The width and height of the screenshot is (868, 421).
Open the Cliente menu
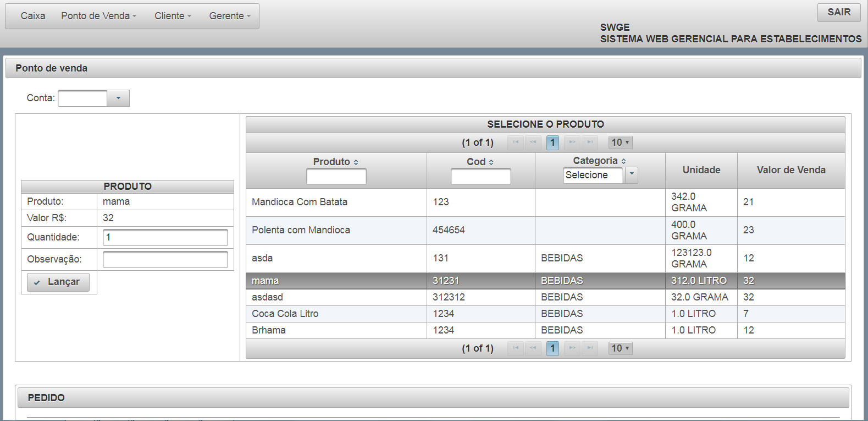(173, 16)
